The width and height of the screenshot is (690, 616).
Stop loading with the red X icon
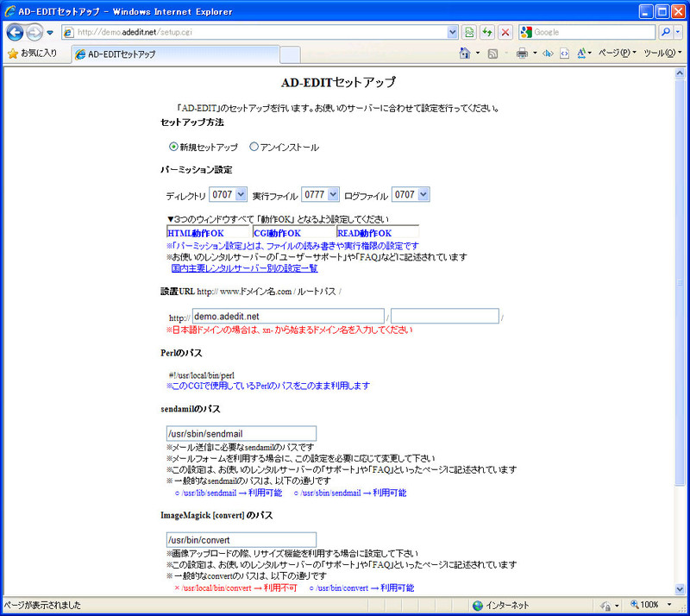coord(505,32)
